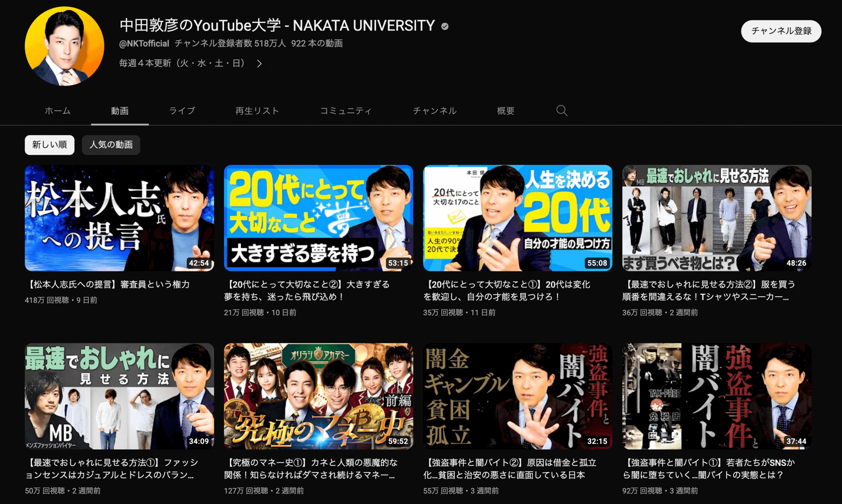The image size is (842, 504).
Task: Expand channel description chevron arrow
Action: [260, 63]
